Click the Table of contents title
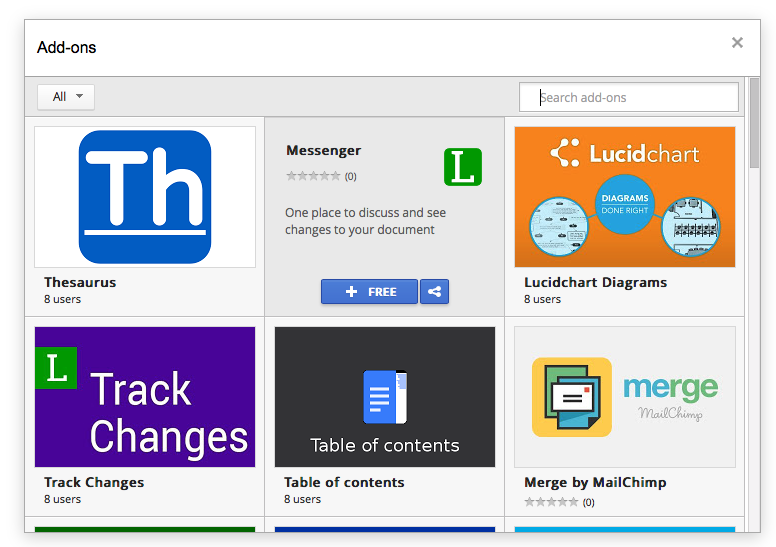 [x=344, y=483]
